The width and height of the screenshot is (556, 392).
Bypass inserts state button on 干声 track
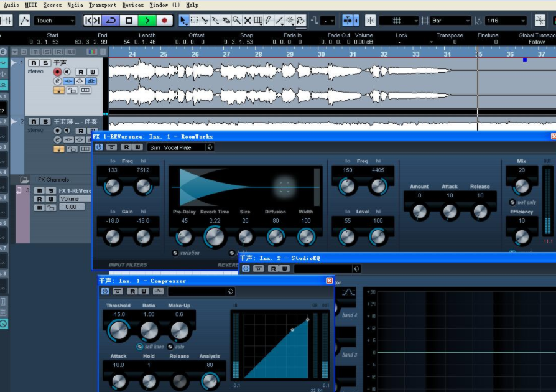[68, 82]
